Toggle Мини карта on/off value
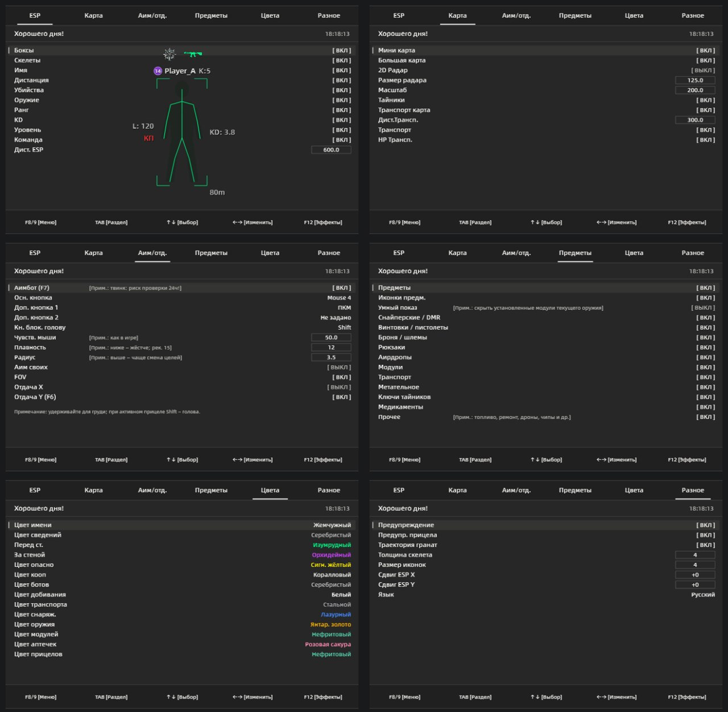The width and height of the screenshot is (728, 712). 706,51
